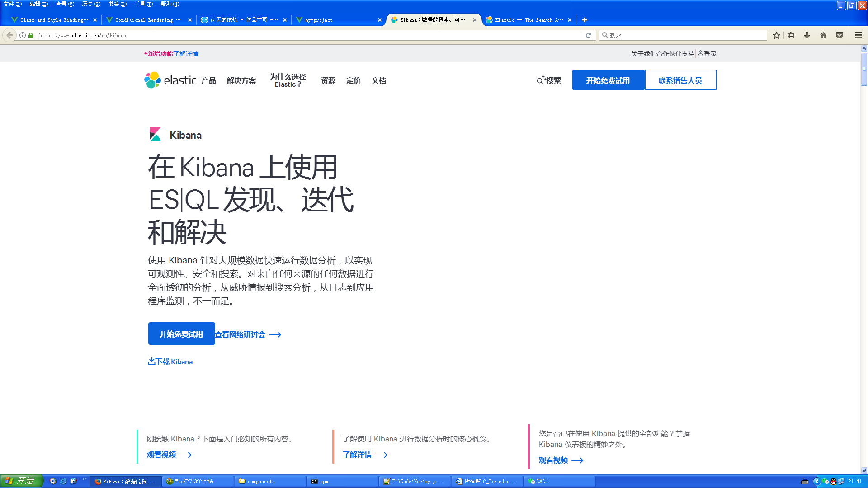Expand the quick launch overflow chevron

point(84,479)
